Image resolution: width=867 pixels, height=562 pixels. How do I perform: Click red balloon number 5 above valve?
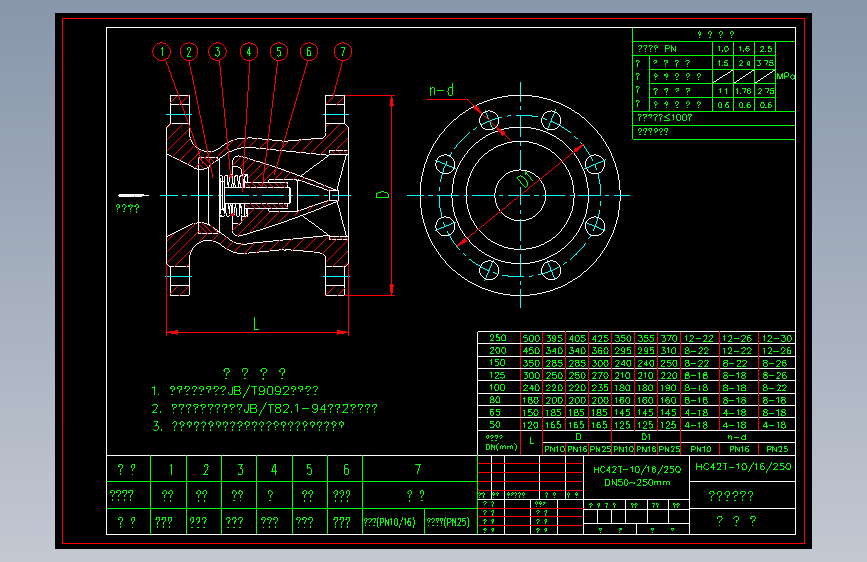pyautogui.click(x=279, y=52)
